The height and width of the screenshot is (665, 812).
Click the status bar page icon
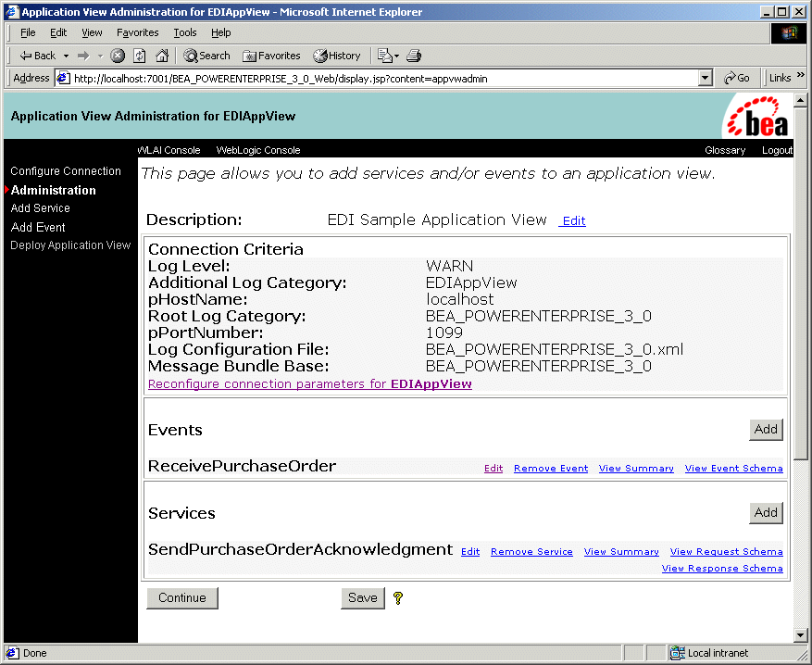point(12,653)
